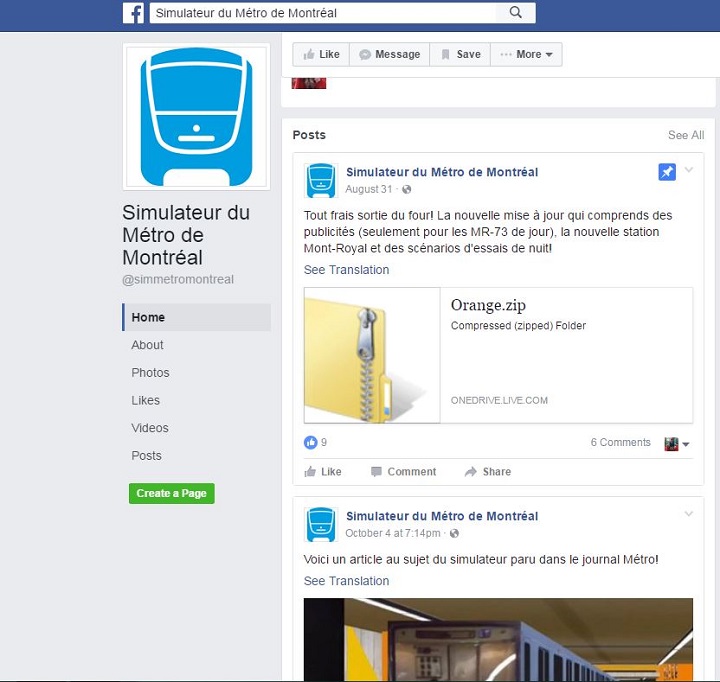Screen dimensions: 720x682
Task: Click the blue thumbs-up reactions icon
Action: [x=311, y=442]
